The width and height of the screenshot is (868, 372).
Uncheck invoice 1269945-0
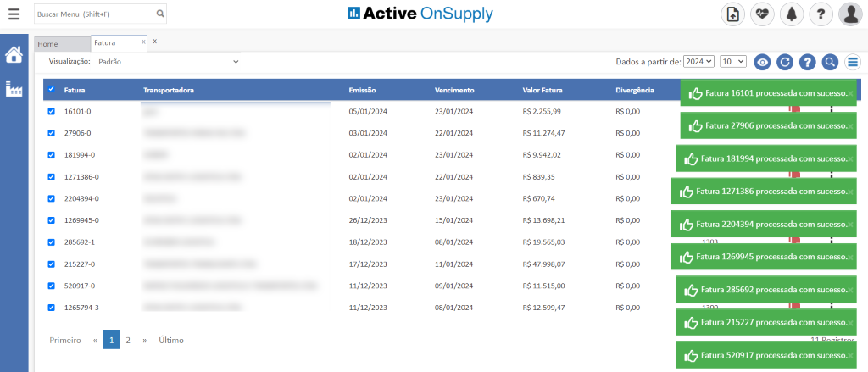(52, 220)
